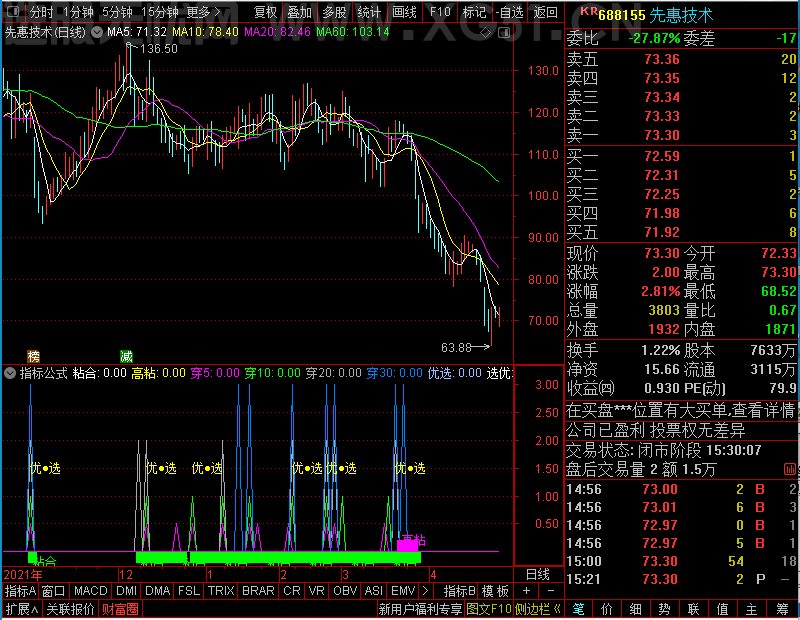The width and height of the screenshot is (800, 620).
Task: Click the 减 marker icon on chart
Action: coord(127,356)
